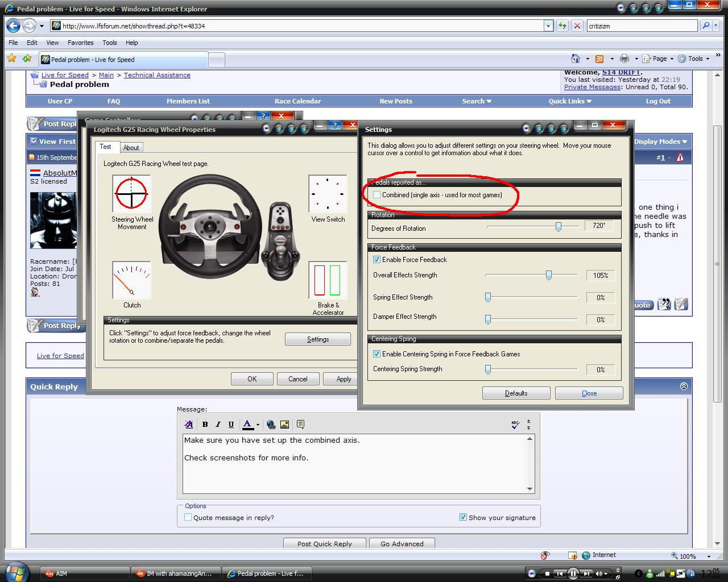This screenshot has width=728, height=582.
Task: Click the Favorites Center star icon
Action: tap(12, 58)
